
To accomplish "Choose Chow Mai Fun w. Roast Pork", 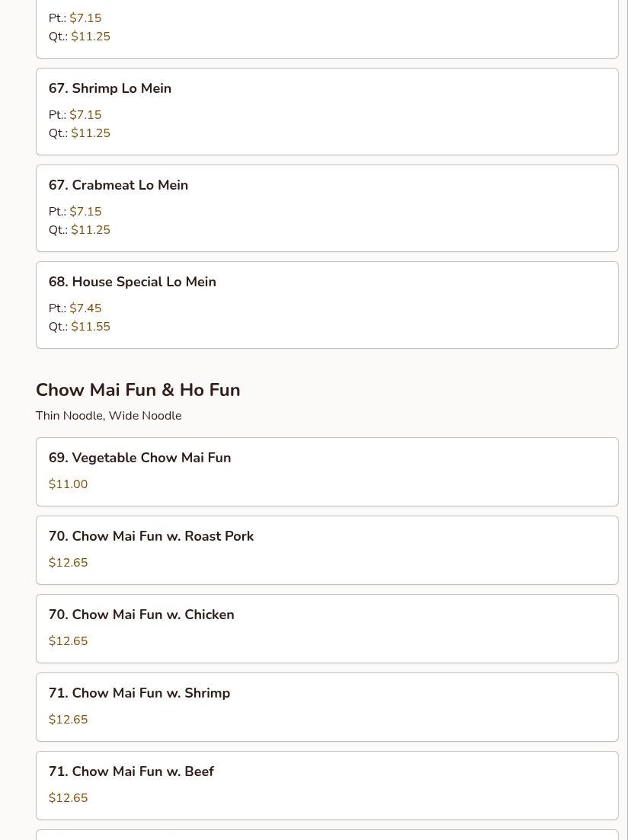I will [x=151, y=537].
